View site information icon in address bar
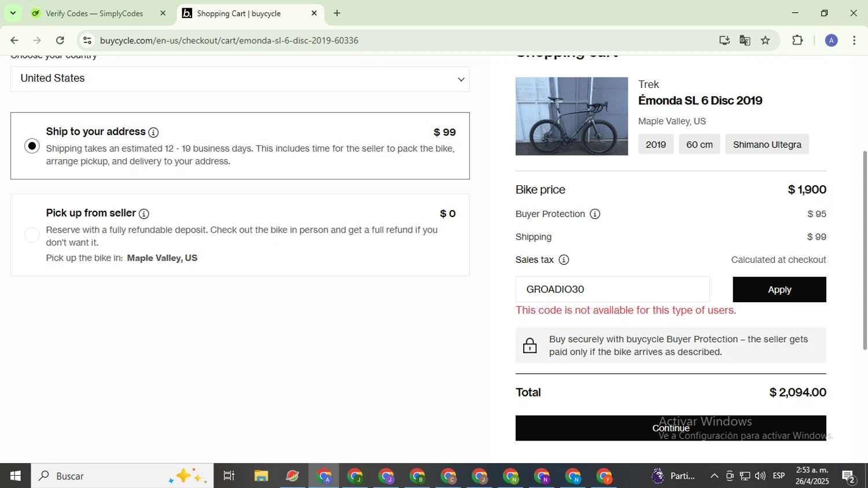868x488 pixels. [x=87, y=41]
